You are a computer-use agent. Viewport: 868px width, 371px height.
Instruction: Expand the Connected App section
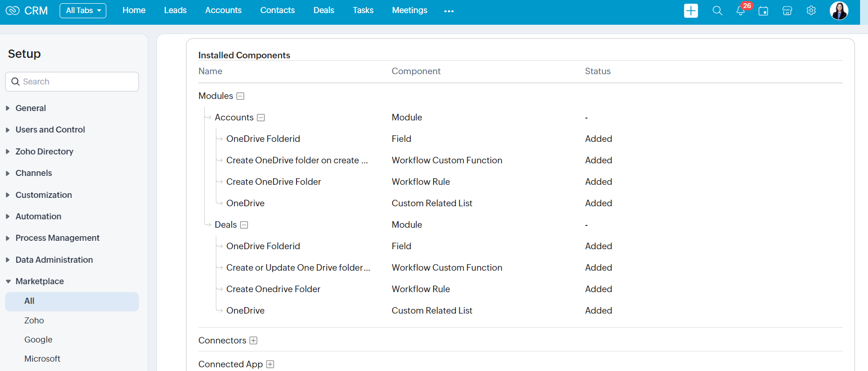[x=270, y=364]
